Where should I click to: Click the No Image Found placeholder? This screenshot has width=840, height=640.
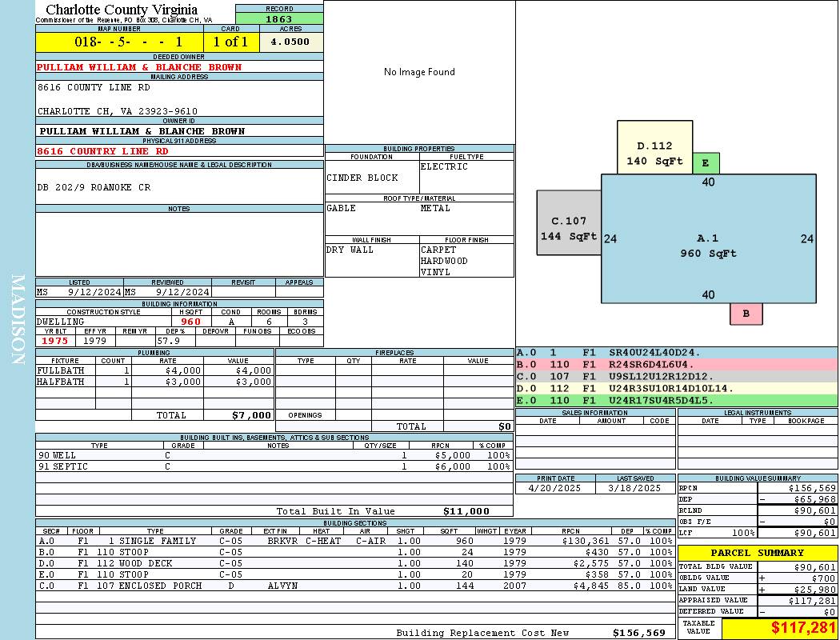pyautogui.click(x=419, y=72)
